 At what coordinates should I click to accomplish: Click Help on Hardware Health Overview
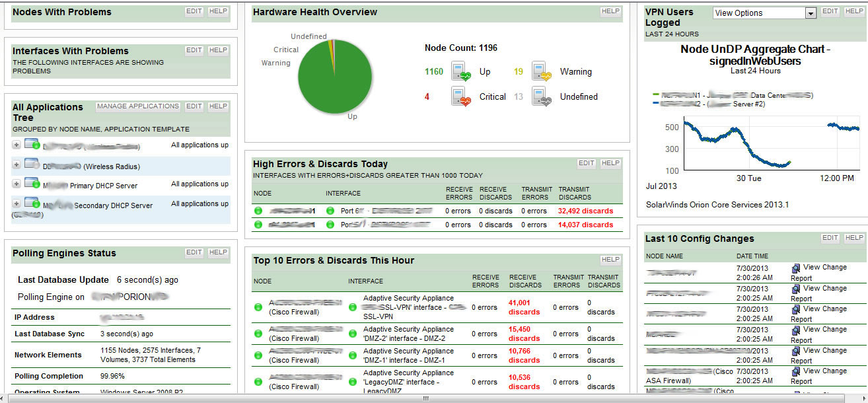pyautogui.click(x=610, y=11)
